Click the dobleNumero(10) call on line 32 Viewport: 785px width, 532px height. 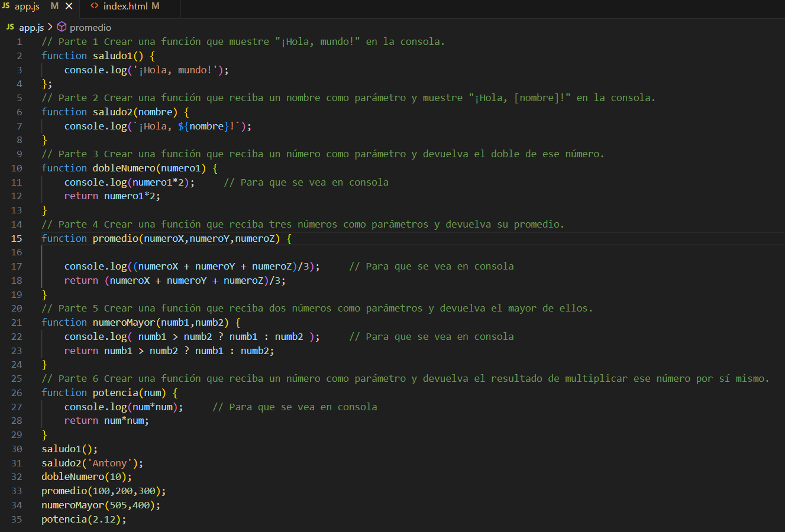tap(87, 476)
